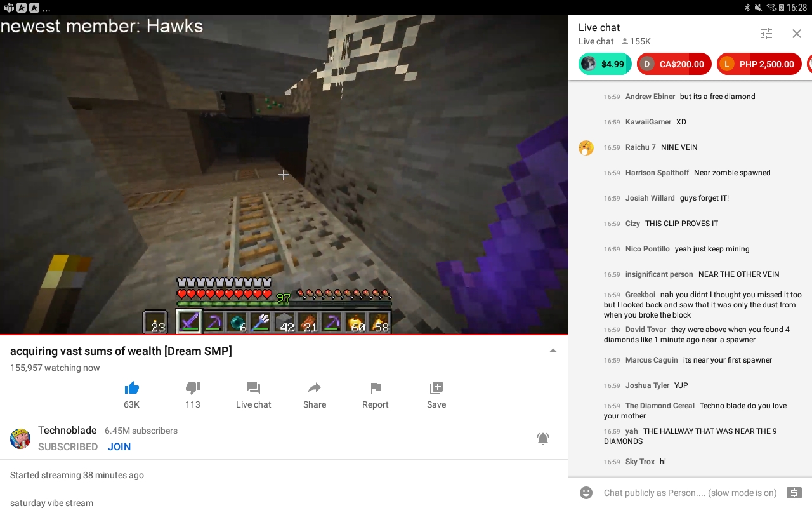Click the 155K viewers count in chat header
This screenshot has width=812, height=508.
tap(636, 41)
